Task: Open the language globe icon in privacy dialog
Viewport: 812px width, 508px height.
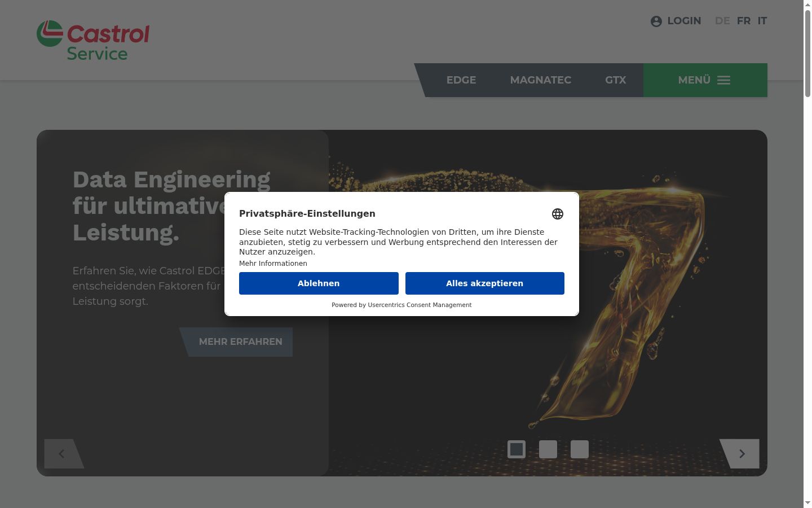Action: coord(558,214)
